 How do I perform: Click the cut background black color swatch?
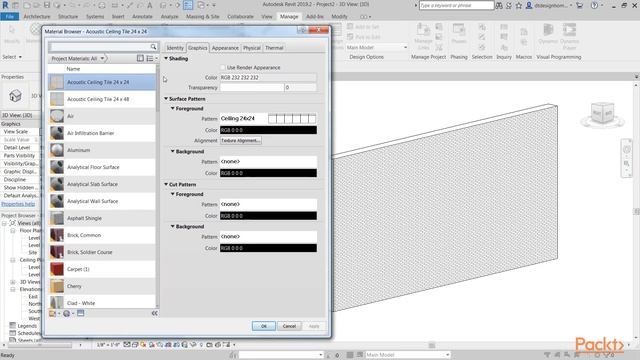[x=268, y=248]
